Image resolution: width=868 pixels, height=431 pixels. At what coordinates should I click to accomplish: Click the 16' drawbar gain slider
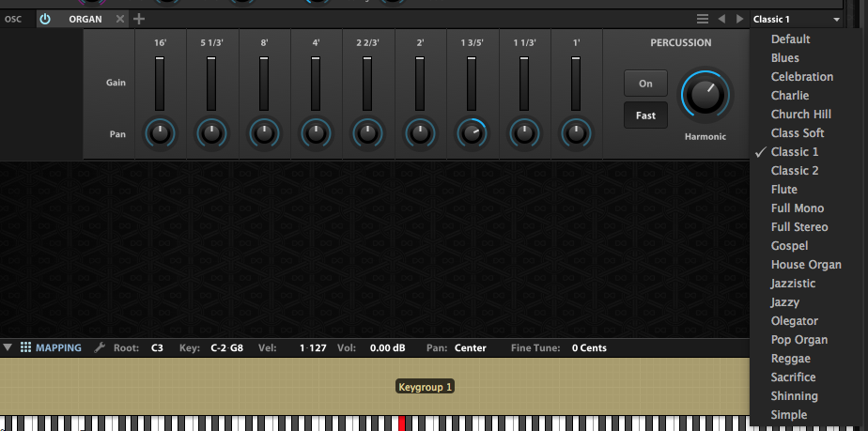click(x=160, y=85)
